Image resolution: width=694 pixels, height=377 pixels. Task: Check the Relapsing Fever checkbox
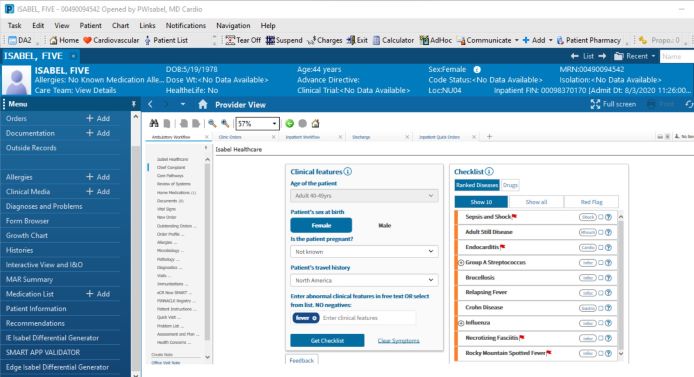click(601, 292)
